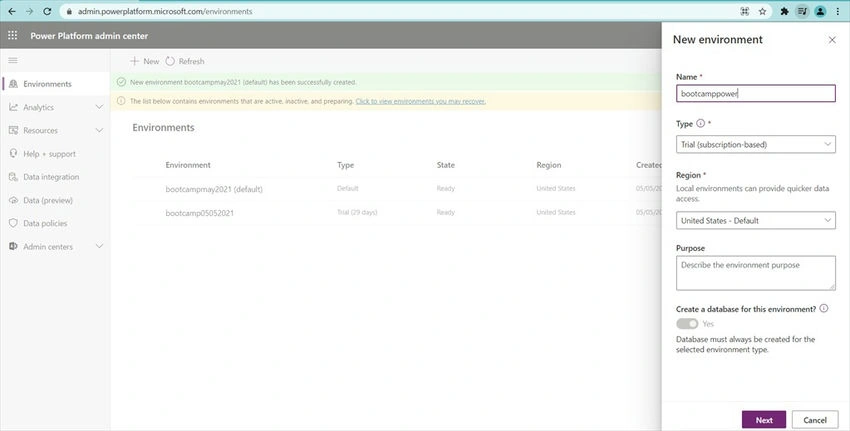This screenshot has width=850, height=431.
Task: Refresh the environments list
Action: pos(185,61)
